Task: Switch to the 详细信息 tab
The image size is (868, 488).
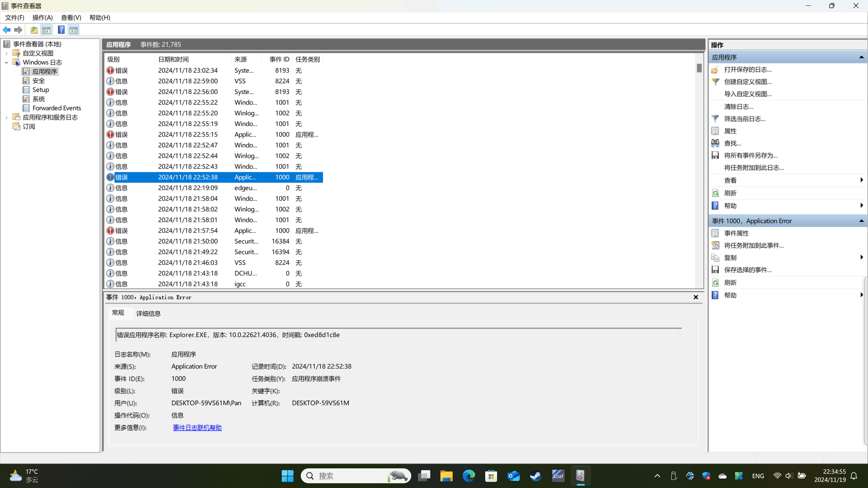Action: pos(148,313)
